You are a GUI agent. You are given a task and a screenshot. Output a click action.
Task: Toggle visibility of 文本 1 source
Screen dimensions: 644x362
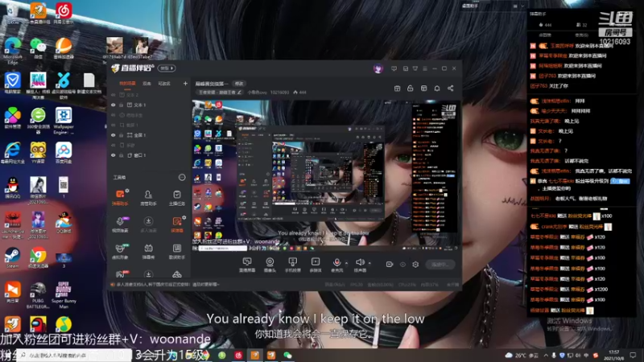coord(114,105)
